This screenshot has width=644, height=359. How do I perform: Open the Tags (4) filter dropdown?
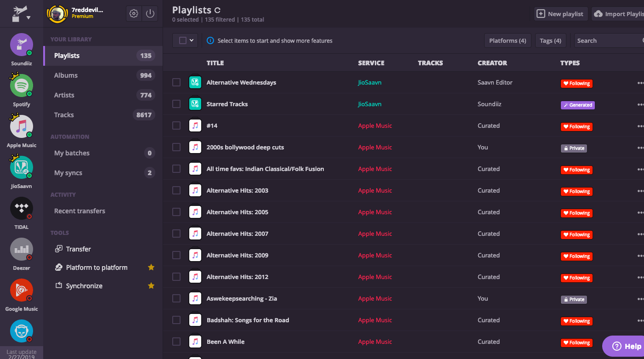coord(550,40)
